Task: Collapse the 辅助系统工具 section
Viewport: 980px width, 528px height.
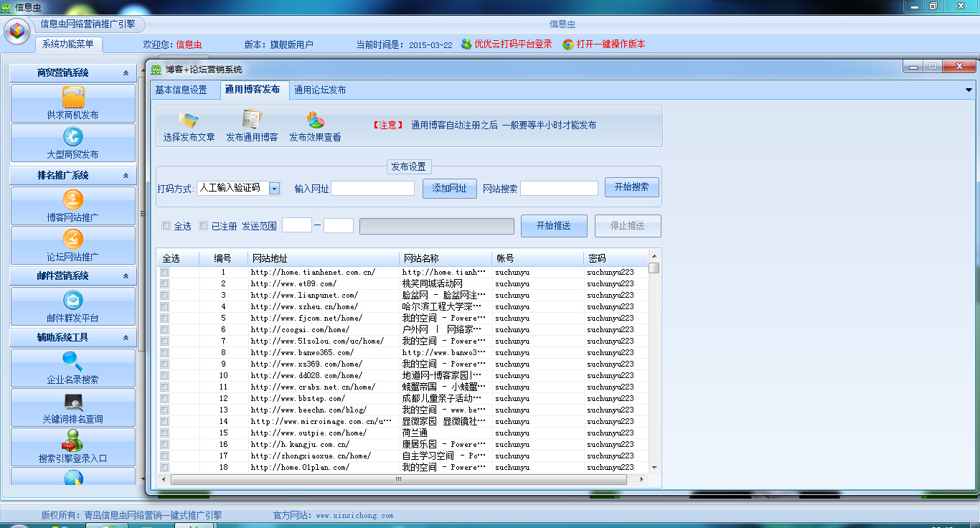Action: coord(125,337)
